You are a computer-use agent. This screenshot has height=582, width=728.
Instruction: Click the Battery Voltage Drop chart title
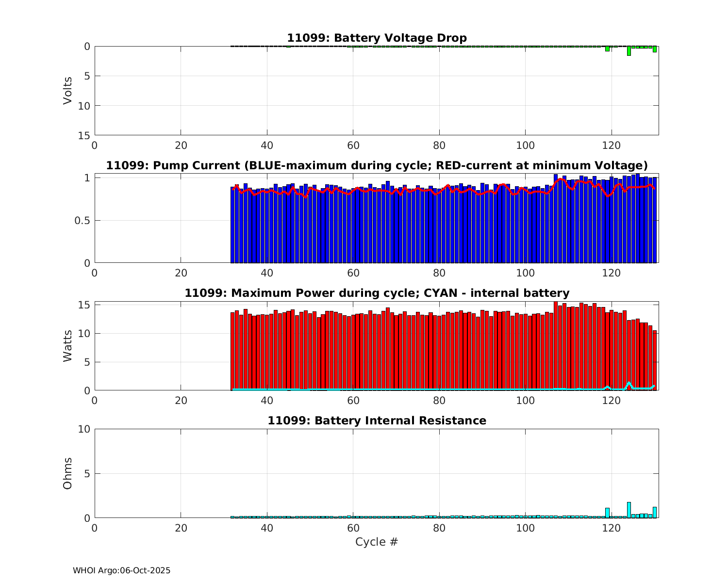pos(377,38)
